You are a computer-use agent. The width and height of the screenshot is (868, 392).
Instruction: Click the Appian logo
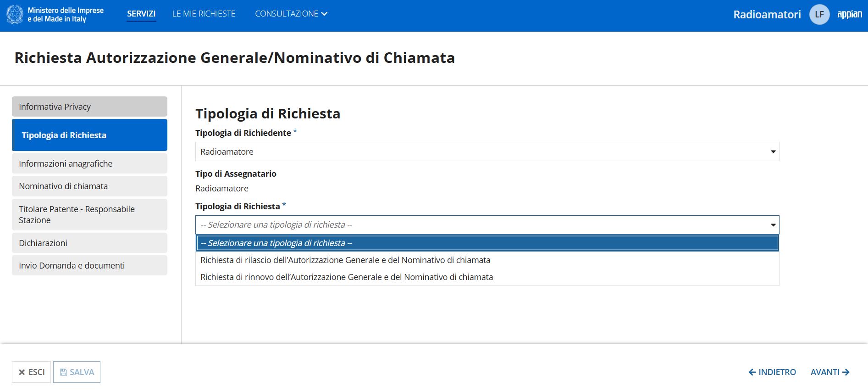[850, 14]
